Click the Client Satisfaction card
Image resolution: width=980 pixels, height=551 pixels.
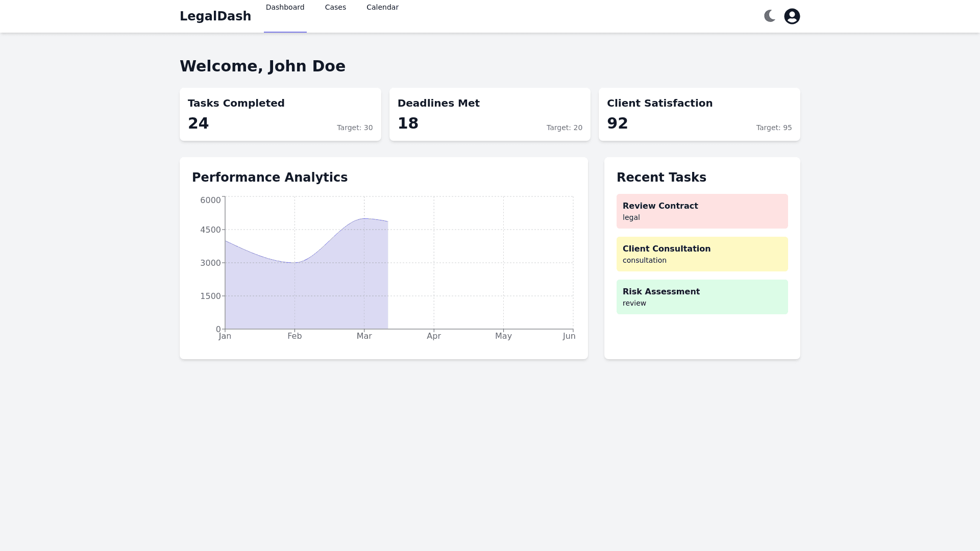coord(699,114)
